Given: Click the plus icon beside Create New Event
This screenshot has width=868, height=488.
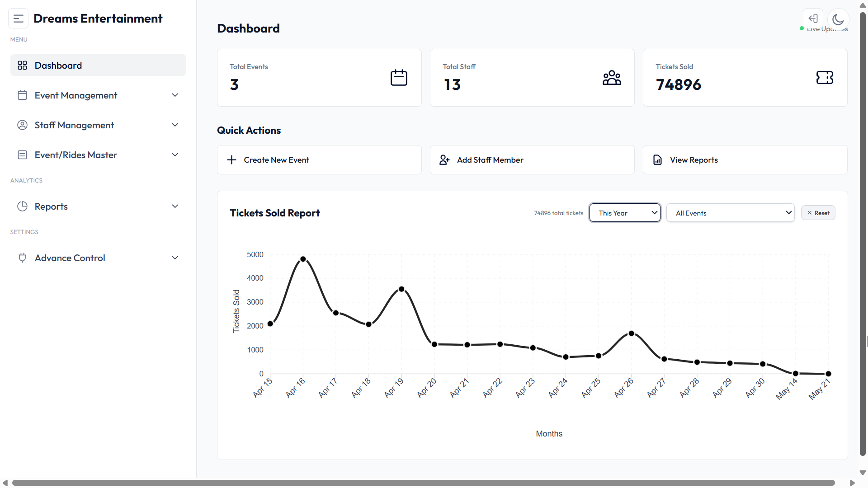Looking at the screenshot, I should pyautogui.click(x=232, y=160).
